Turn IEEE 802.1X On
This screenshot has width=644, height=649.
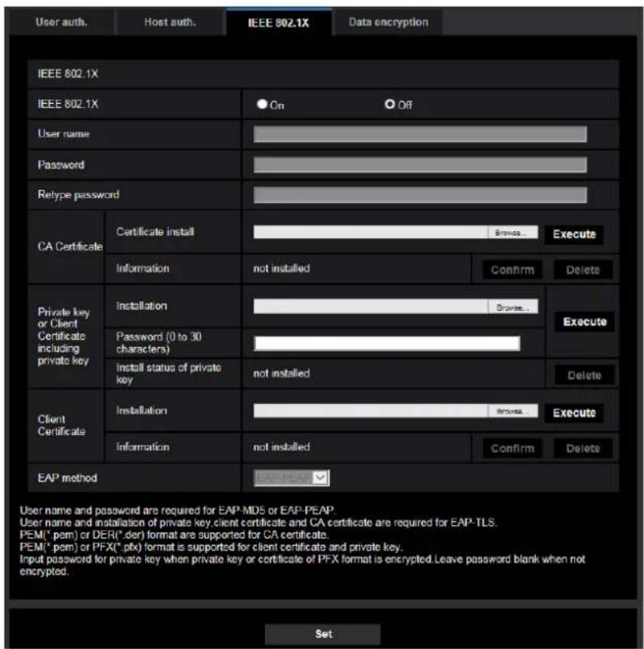[262, 105]
